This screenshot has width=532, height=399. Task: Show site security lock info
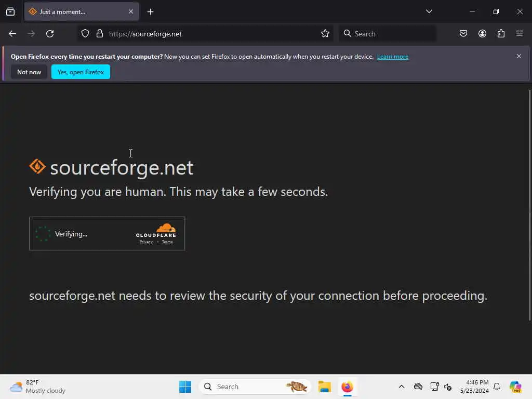(100, 34)
